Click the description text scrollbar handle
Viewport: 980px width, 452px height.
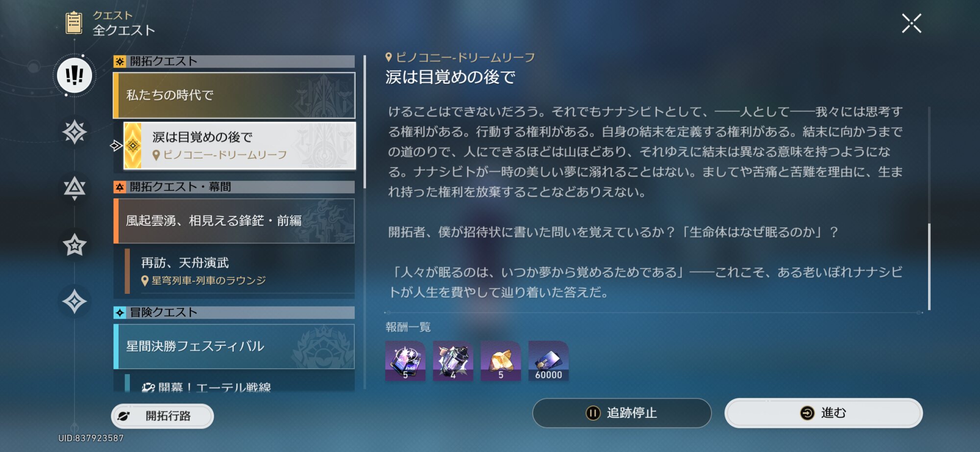click(929, 267)
